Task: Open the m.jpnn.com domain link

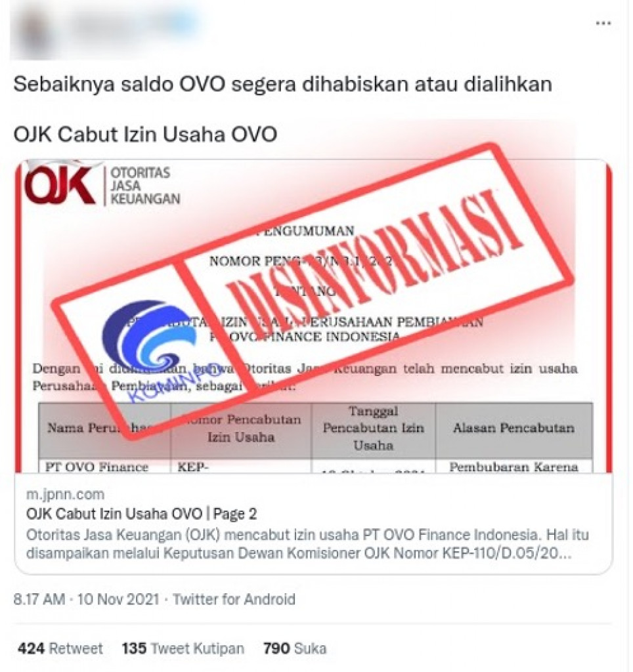Action: pos(65,494)
